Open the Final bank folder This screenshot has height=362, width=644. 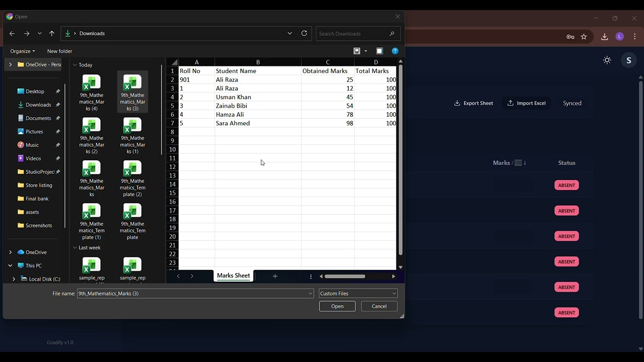[37, 199]
